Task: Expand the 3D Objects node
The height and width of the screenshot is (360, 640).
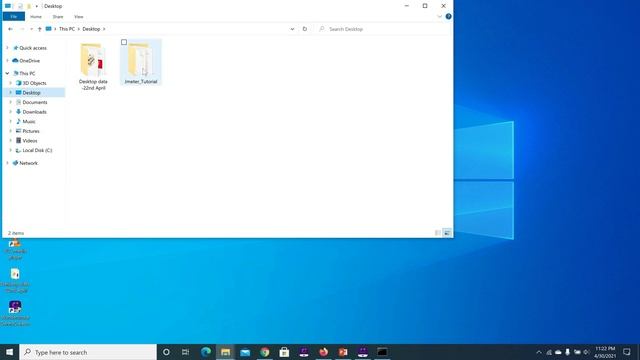Action: [11, 83]
